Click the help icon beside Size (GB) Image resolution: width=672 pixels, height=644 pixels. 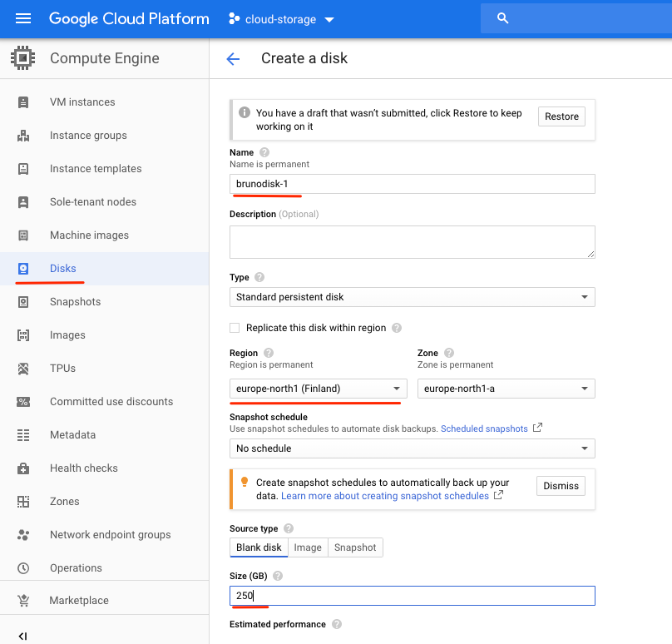(x=278, y=576)
